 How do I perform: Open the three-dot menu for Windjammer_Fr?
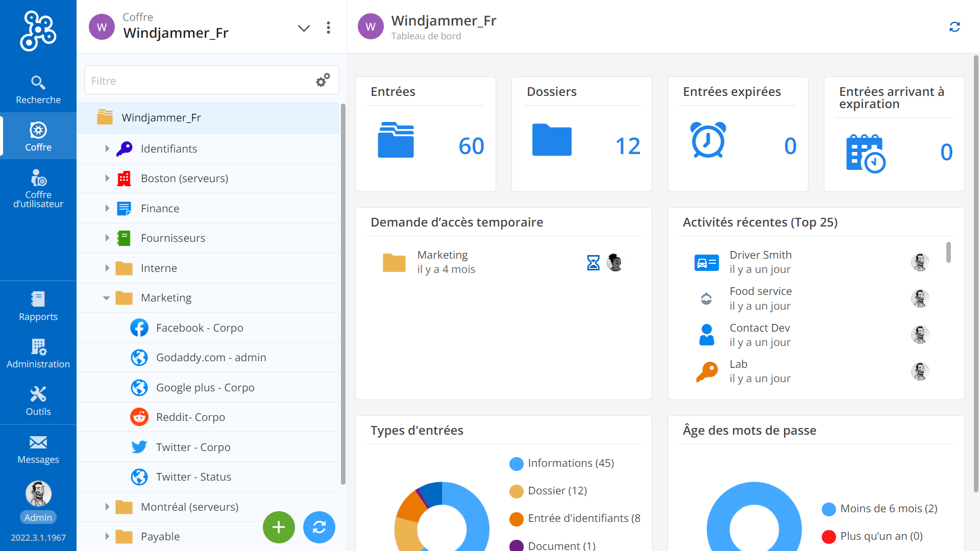[x=329, y=28]
